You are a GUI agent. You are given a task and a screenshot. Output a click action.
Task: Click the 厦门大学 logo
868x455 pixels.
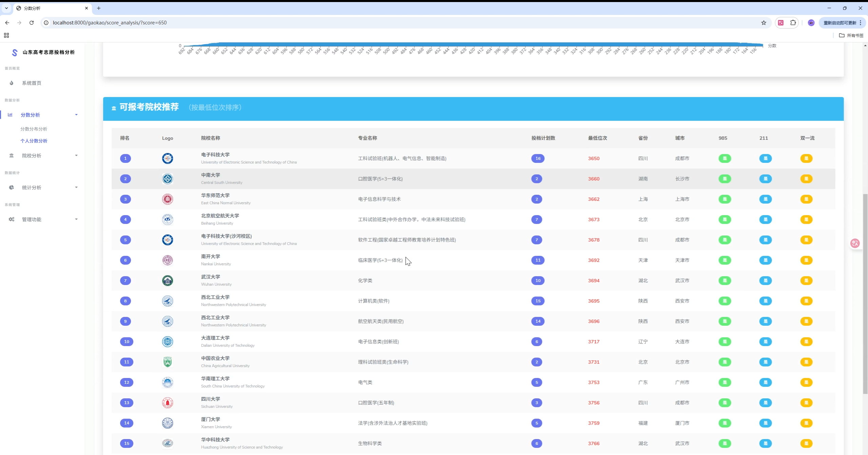click(x=168, y=423)
